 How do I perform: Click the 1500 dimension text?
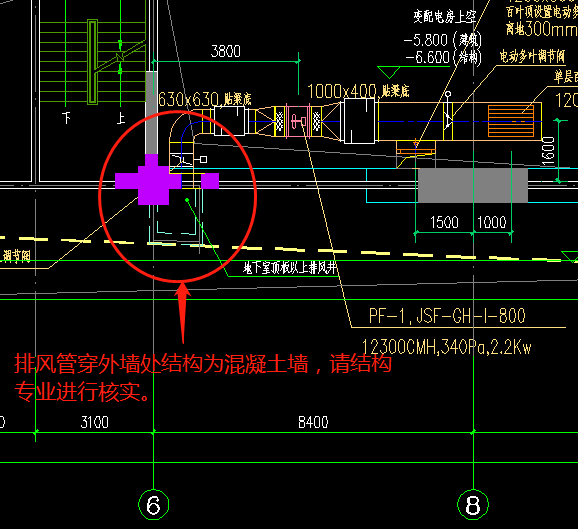(444, 222)
